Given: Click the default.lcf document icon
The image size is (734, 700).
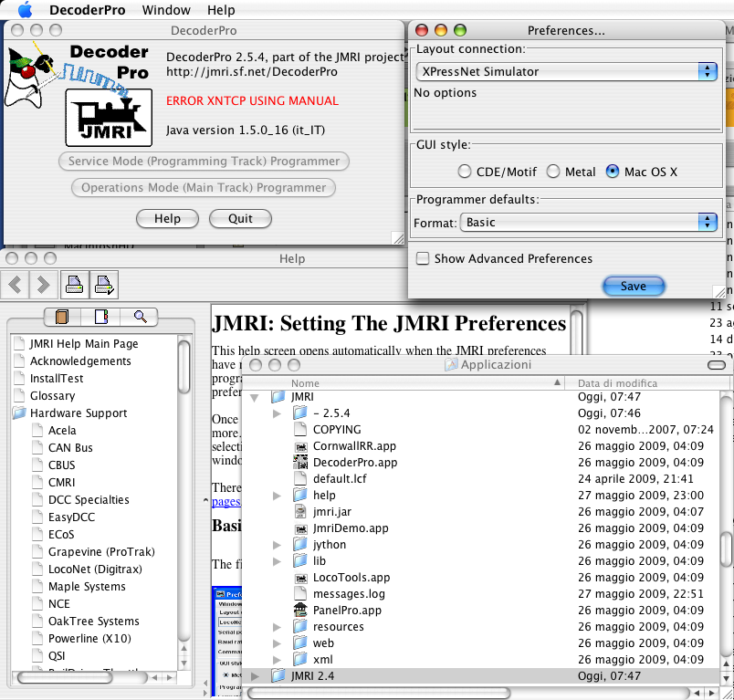Looking at the screenshot, I should (x=300, y=478).
